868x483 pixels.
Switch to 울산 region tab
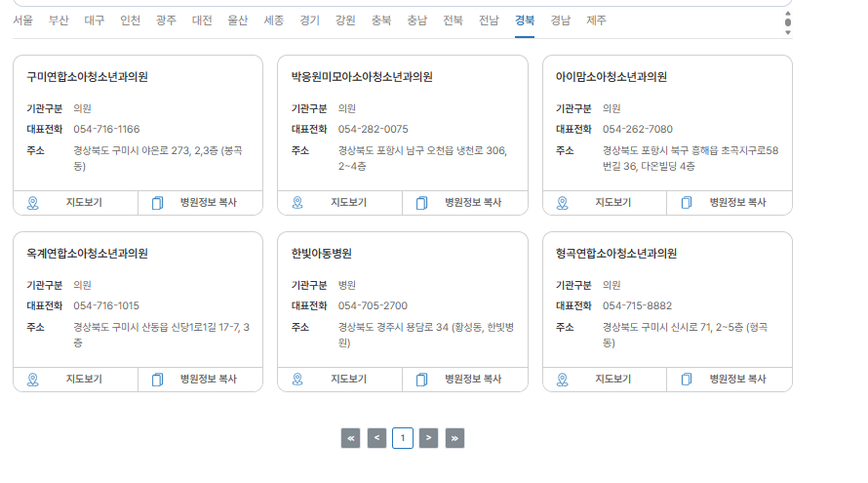238,20
